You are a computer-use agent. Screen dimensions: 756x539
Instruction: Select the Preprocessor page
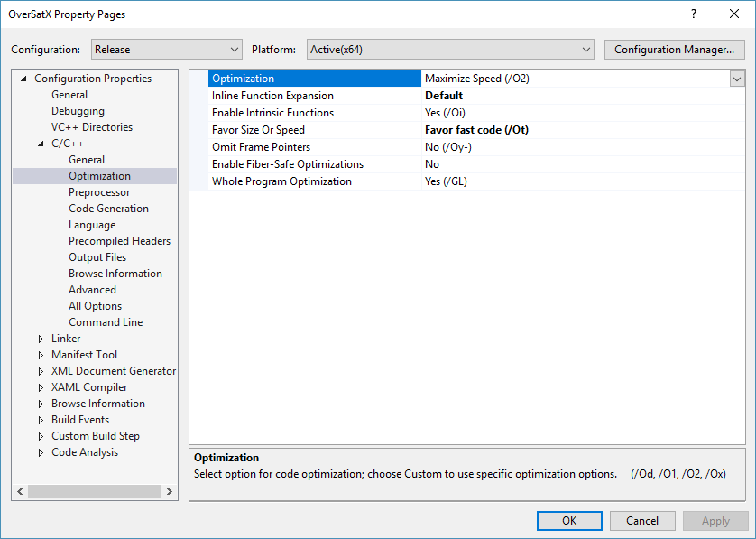(x=99, y=192)
